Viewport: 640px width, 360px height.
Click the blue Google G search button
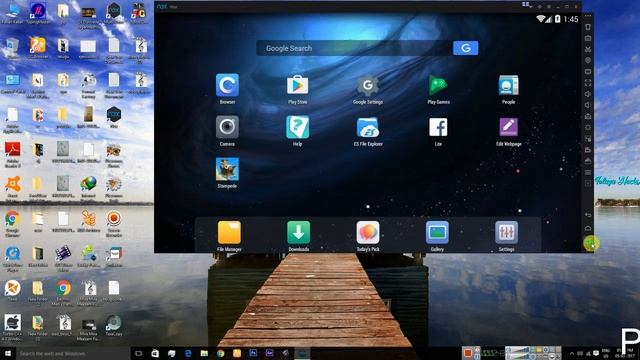pos(466,48)
